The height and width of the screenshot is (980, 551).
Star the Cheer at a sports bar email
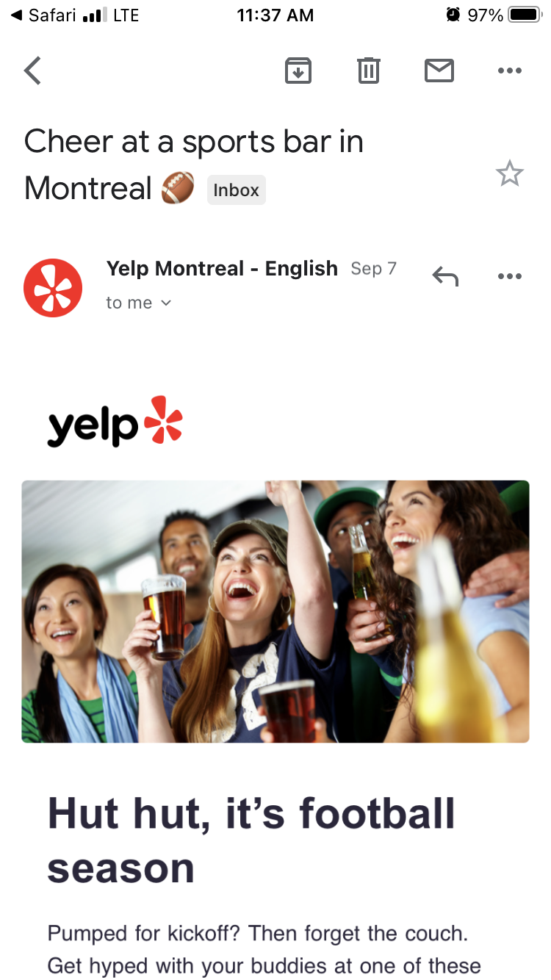coord(509,174)
